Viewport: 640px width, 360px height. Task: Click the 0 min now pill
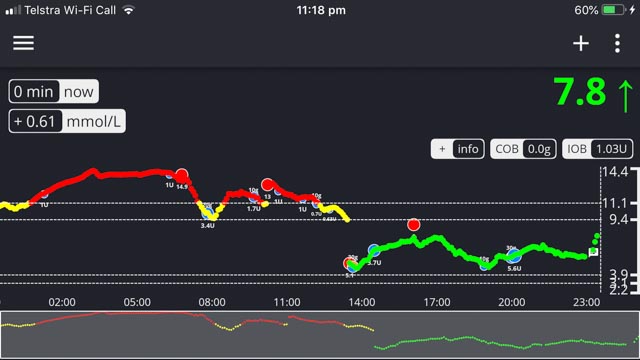point(53,91)
